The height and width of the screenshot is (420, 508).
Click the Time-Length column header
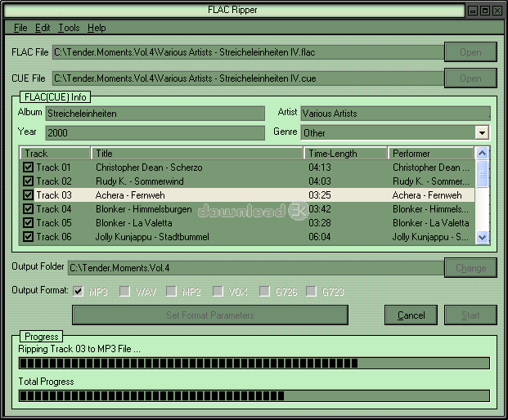[x=345, y=154]
